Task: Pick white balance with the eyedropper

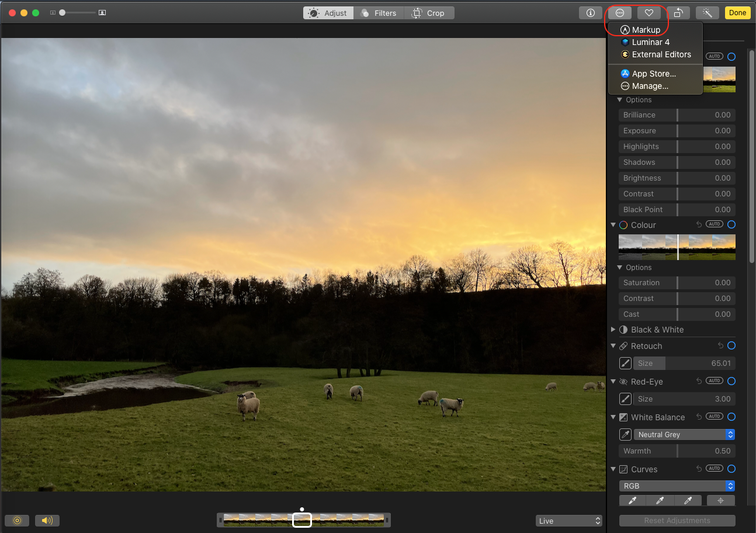Action: [625, 434]
